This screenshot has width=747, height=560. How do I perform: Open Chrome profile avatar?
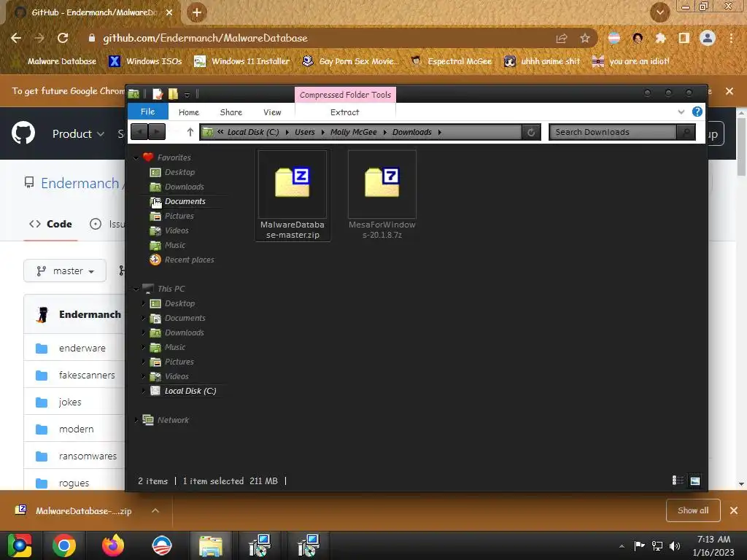click(x=708, y=38)
